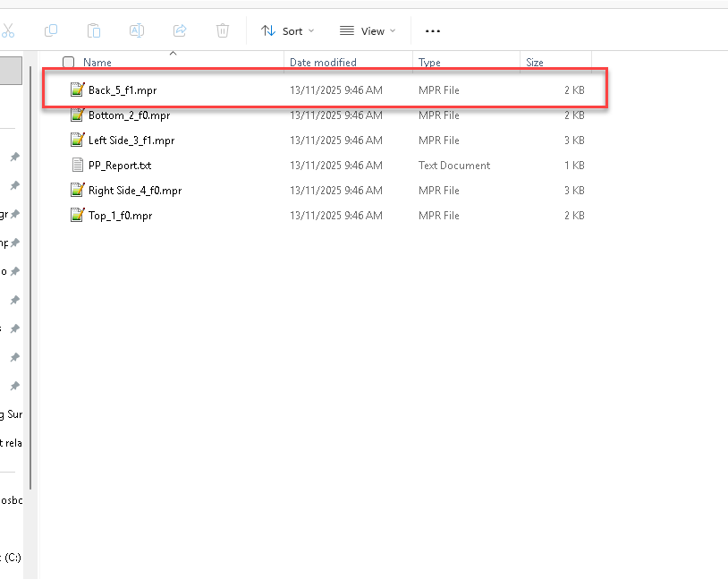This screenshot has width=728, height=588.
Task: Click the Copy icon in toolbar
Action: [51, 30]
